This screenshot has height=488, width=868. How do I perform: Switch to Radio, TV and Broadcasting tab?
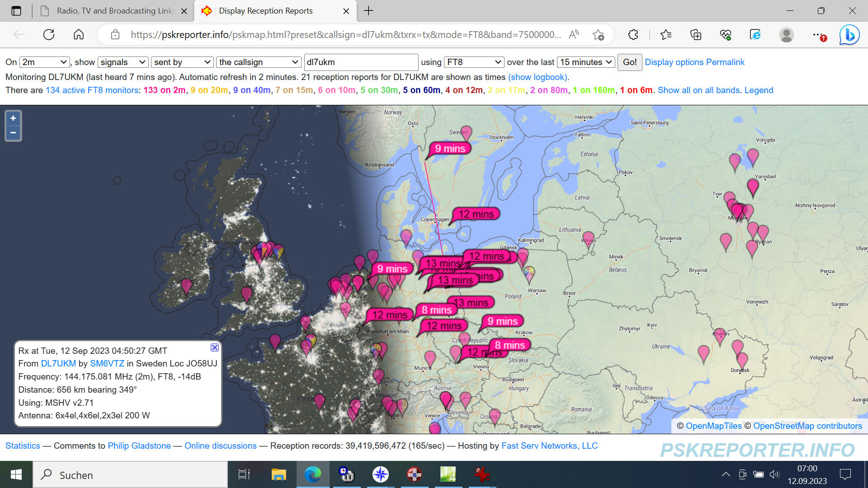tap(113, 11)
